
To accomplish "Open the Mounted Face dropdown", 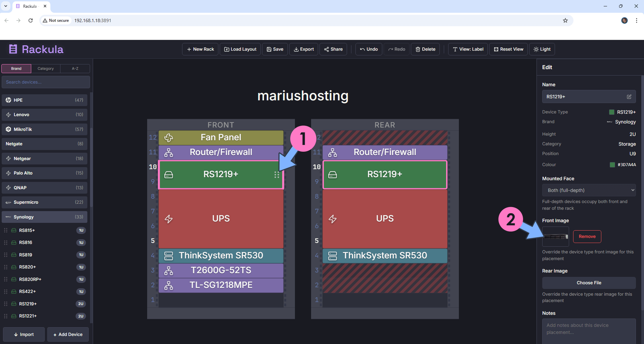I will (x=589, y=190).
